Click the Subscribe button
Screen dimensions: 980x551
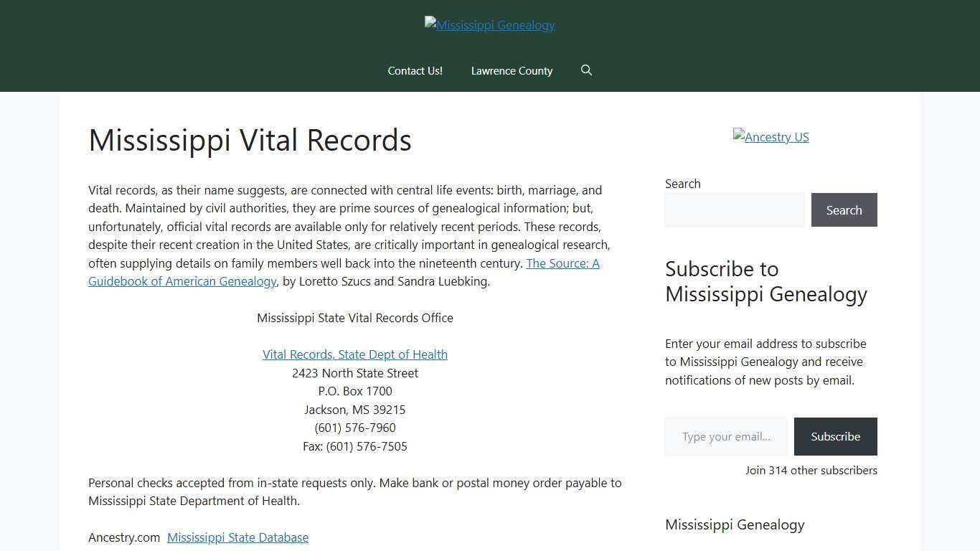[x=835, y=436]
